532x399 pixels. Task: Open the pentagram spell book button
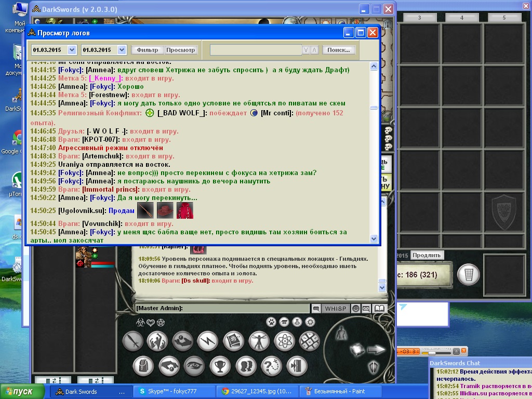click(x=233, y=341)
